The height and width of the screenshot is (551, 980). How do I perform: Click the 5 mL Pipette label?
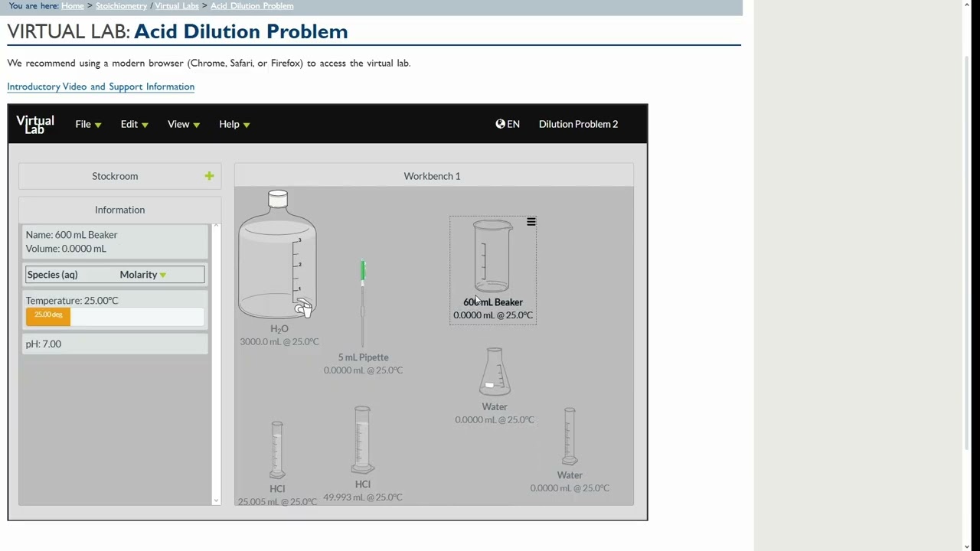click(364, 357)
